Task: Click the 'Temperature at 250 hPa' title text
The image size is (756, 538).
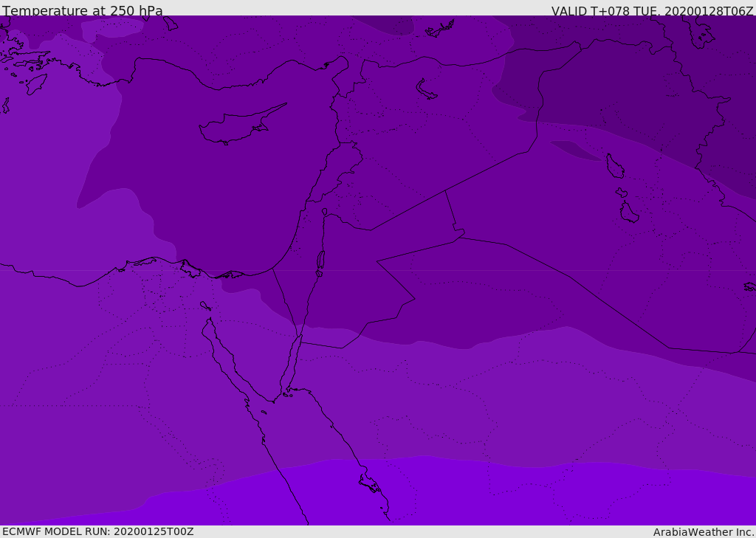Action: 83,10
